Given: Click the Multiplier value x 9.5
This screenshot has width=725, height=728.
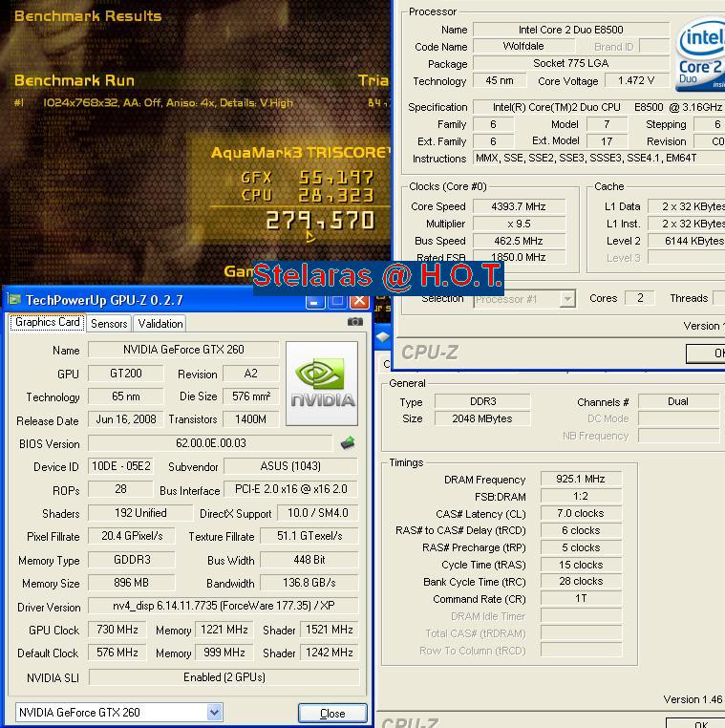Looking at the screenshot, I should coord(519,224).
